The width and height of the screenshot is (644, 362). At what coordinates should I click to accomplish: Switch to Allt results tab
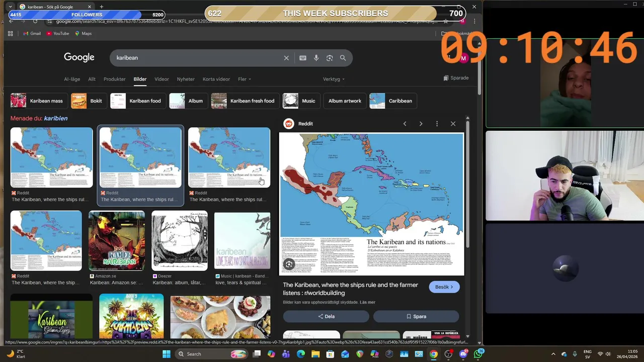(92, 79)
